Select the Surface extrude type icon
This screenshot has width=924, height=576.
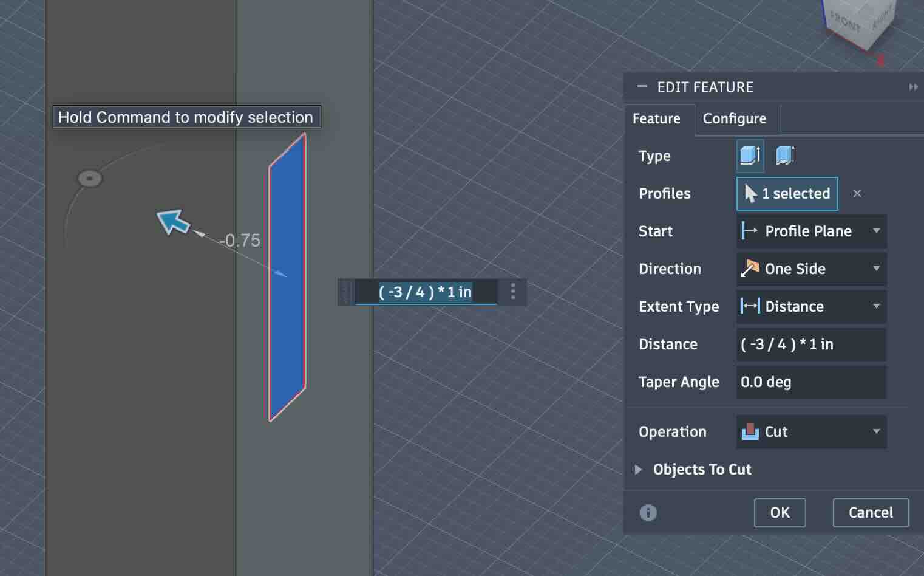pos(784,156)
